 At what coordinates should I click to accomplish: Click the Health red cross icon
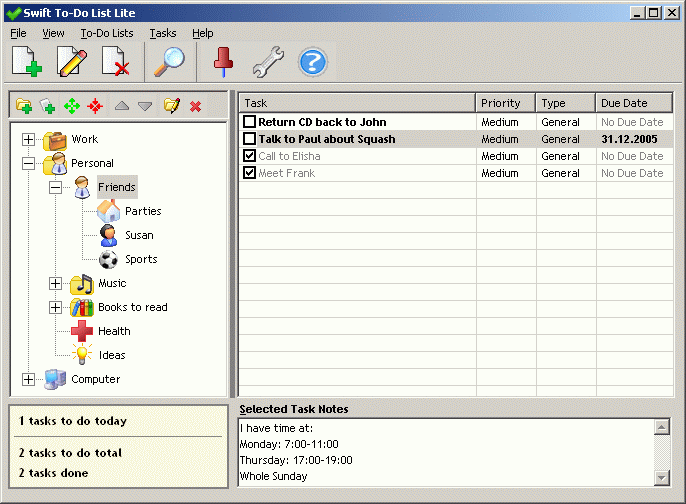click(x=82, y=331)
